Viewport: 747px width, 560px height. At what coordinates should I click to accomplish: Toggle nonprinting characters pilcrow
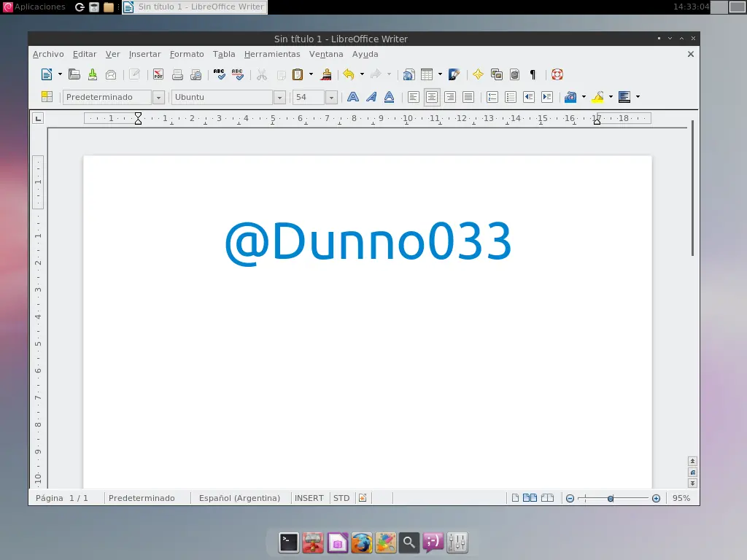coord(533,74)
